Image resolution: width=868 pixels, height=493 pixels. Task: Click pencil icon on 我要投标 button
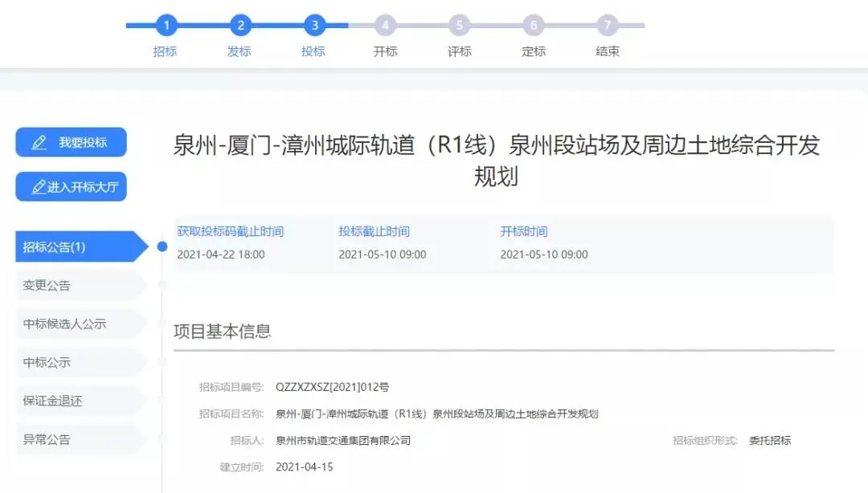click(x=39, y=143)
